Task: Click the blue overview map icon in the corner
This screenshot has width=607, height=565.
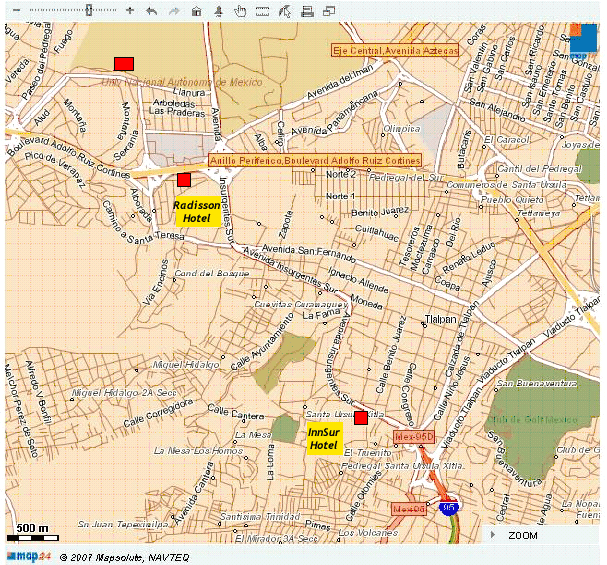Action: [x=583, y=38]
